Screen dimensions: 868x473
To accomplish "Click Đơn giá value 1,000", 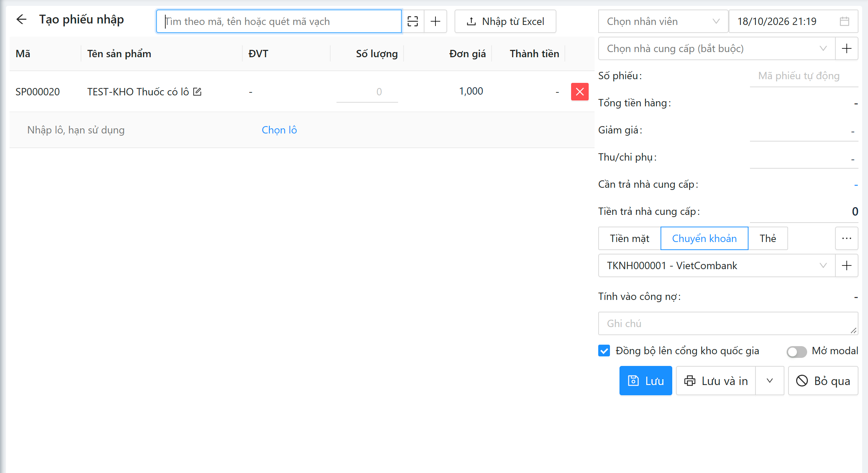I will [x=471, y=91].
